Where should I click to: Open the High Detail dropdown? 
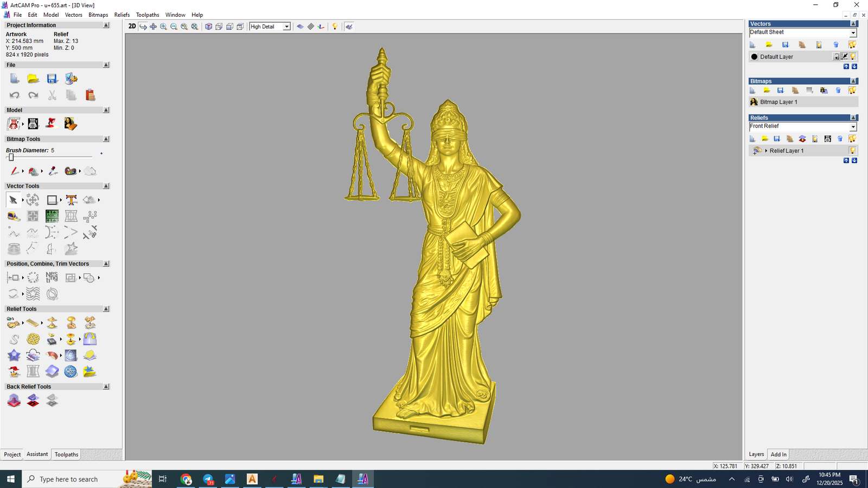pos(286,27)
